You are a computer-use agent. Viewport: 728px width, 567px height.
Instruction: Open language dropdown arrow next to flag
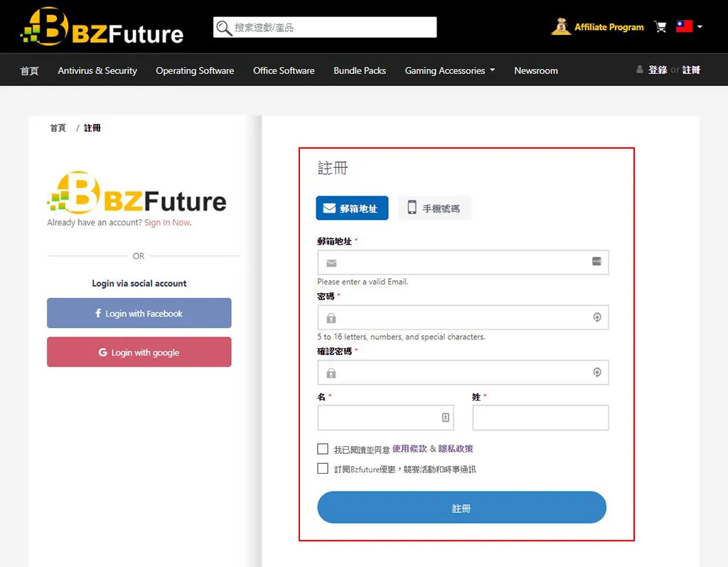[x=700, y=27]
